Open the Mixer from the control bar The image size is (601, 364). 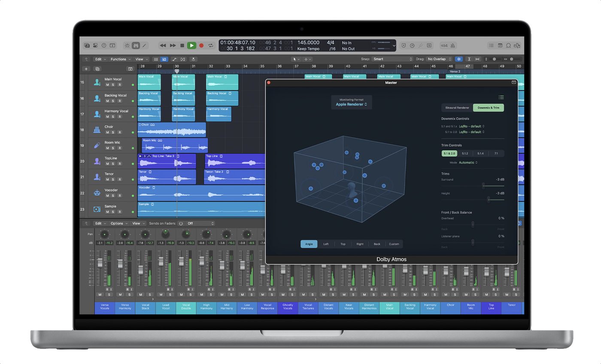tap(136, 45)
